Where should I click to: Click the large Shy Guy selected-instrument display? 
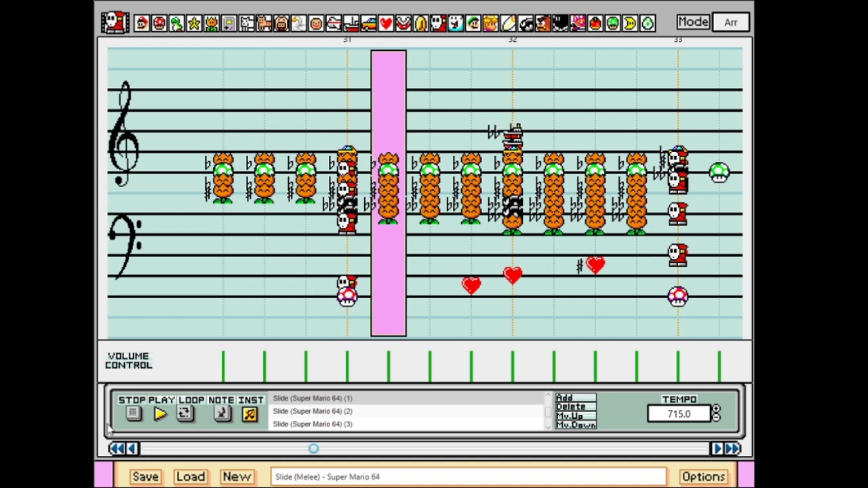coord(115,22)
